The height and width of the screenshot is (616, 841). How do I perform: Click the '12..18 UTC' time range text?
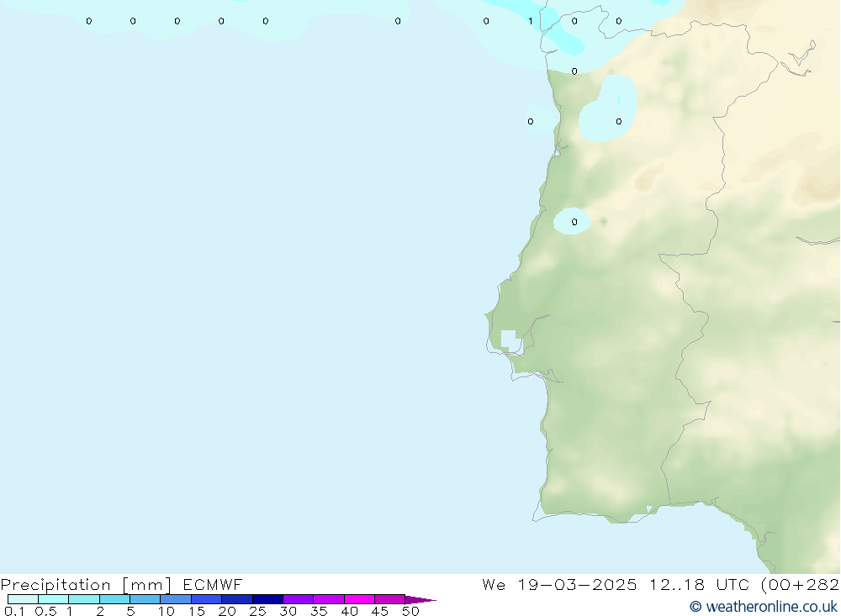699,584
